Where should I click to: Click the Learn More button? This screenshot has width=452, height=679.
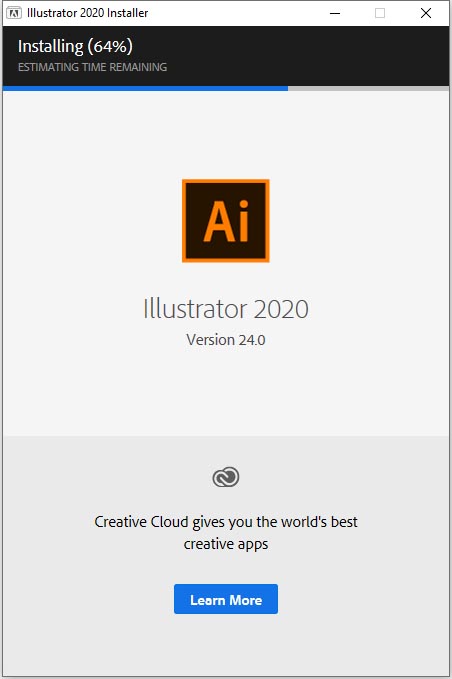tap(226, 599)
